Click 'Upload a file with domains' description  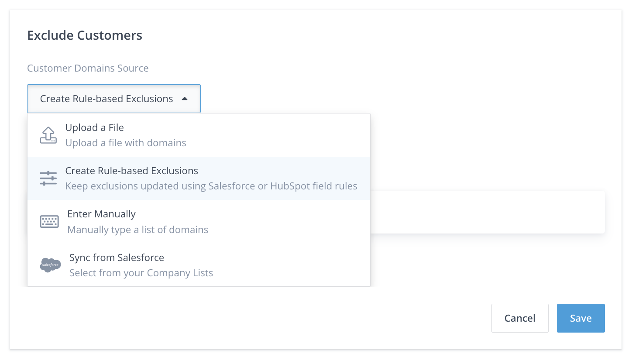126,143
